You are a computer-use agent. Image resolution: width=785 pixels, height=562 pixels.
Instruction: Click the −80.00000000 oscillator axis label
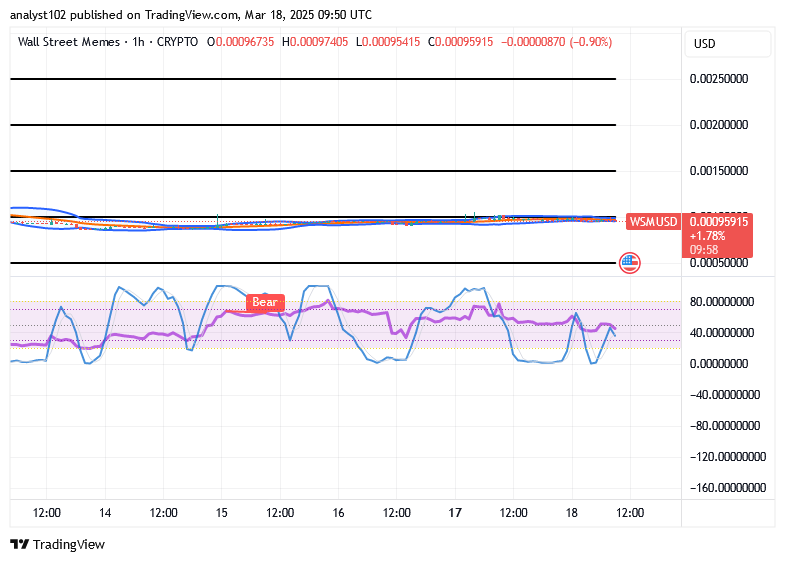(x=725, y=426)
